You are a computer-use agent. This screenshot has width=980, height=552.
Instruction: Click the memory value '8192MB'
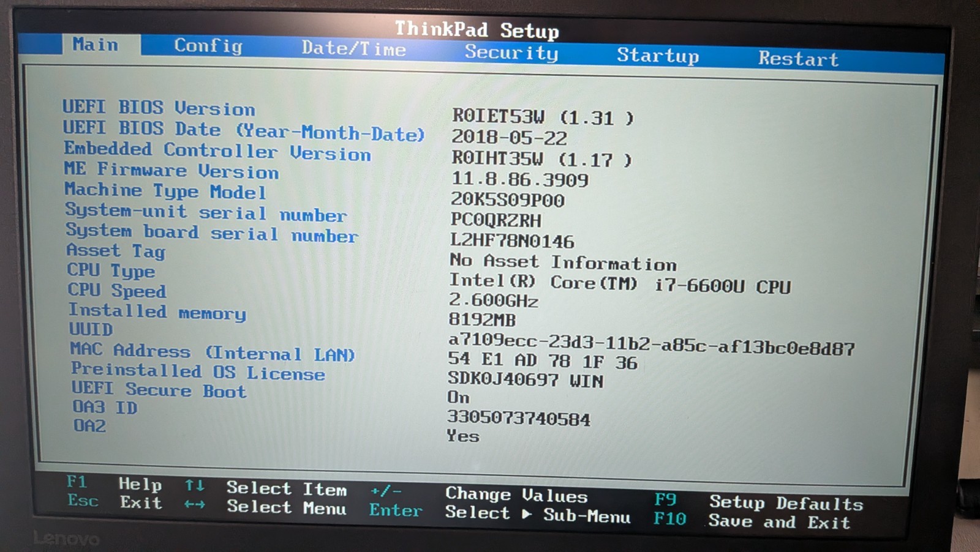pos(482,319)
